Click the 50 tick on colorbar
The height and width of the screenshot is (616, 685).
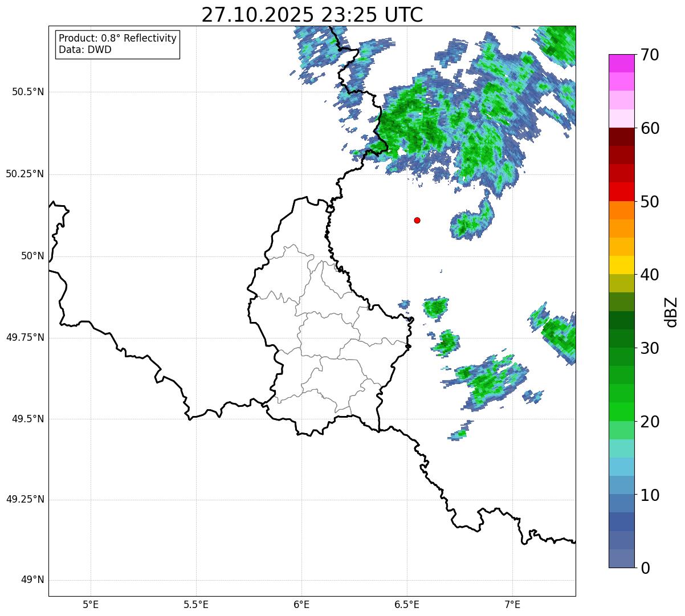[x=650, y=202]
